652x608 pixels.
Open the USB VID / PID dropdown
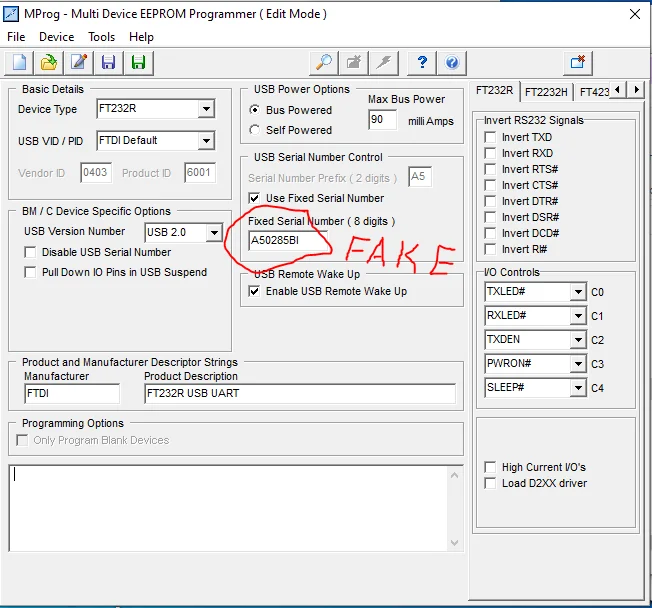(x=206, y=141)
